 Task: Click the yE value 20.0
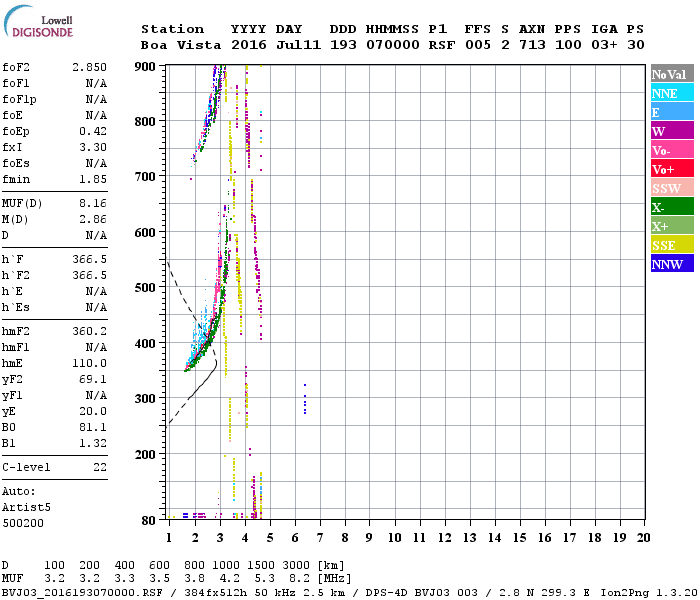point(93,411)
